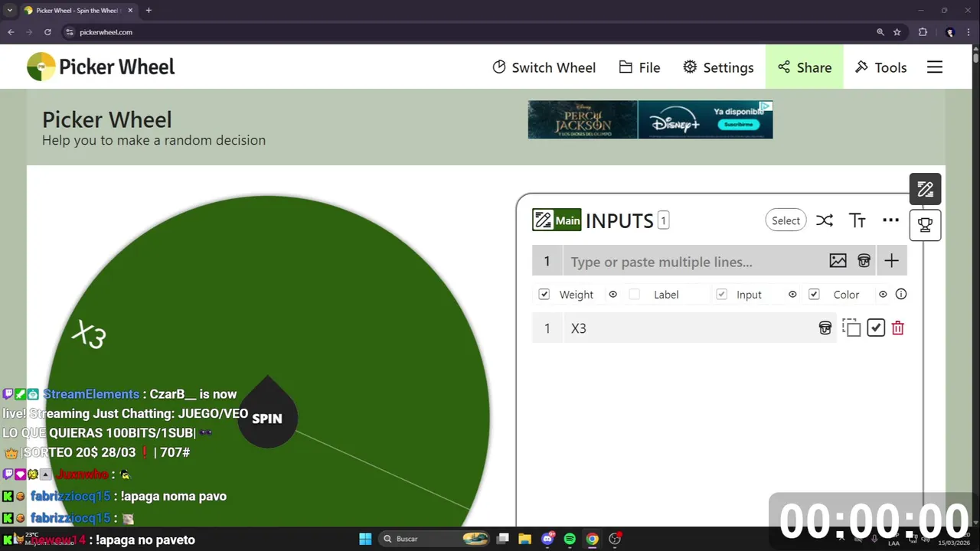Click the taskbar Buscar search box
980x551 pixels.
point(435,539)
